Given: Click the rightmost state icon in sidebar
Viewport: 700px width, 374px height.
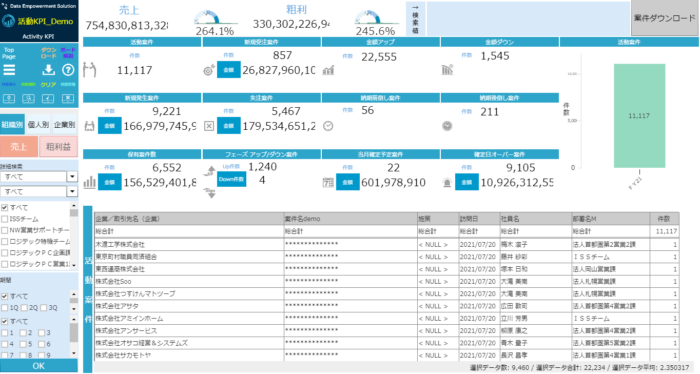Looking at the screenshot, I should [68, 99].
